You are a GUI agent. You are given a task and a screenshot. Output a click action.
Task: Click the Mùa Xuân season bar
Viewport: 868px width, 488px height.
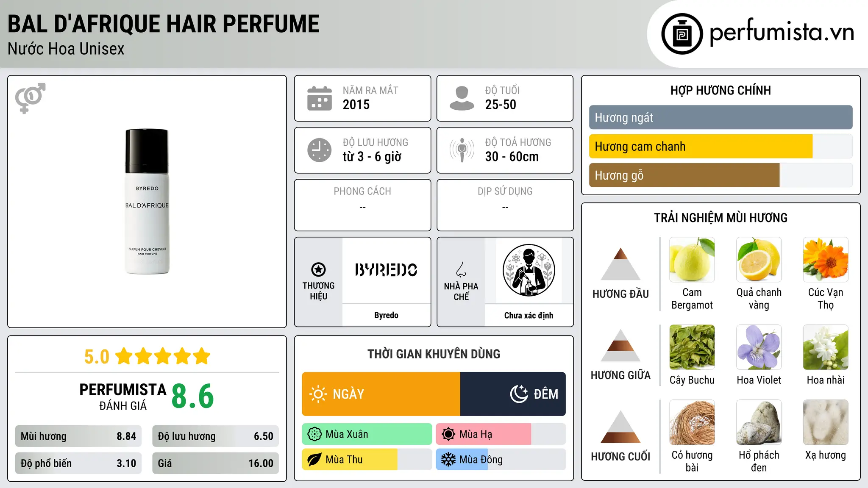pyautogui.click(x=367, y=434)
